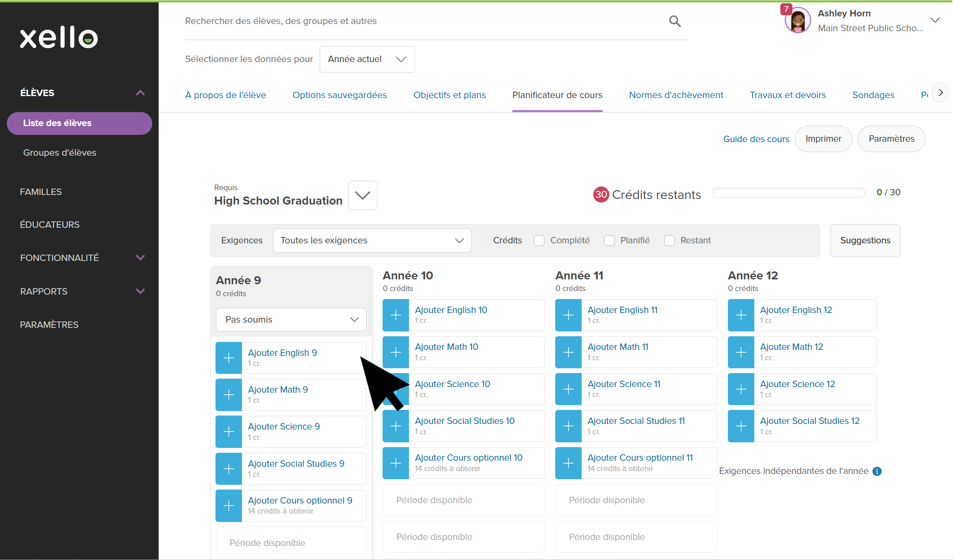This screenshot has height=560, width=953.
Task: Expand the Toutes les exigences dropdown
Action: (x=372, y=241)
